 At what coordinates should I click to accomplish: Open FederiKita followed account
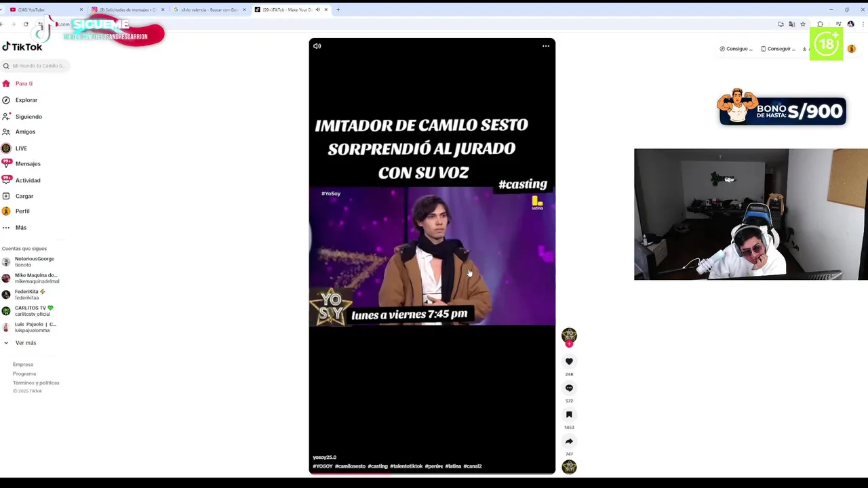click(x=30, y=294)
